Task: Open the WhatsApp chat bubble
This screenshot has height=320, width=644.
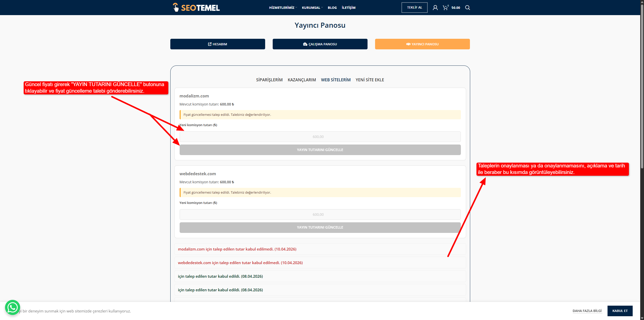Action: [x=13, y=307]
